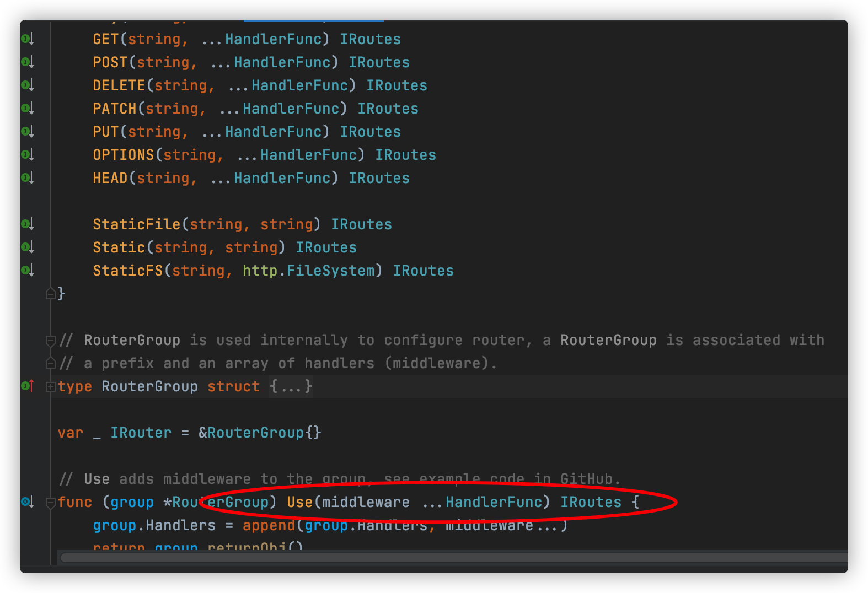Click HandlerFunc type in the GET line

tap(274, 39)
